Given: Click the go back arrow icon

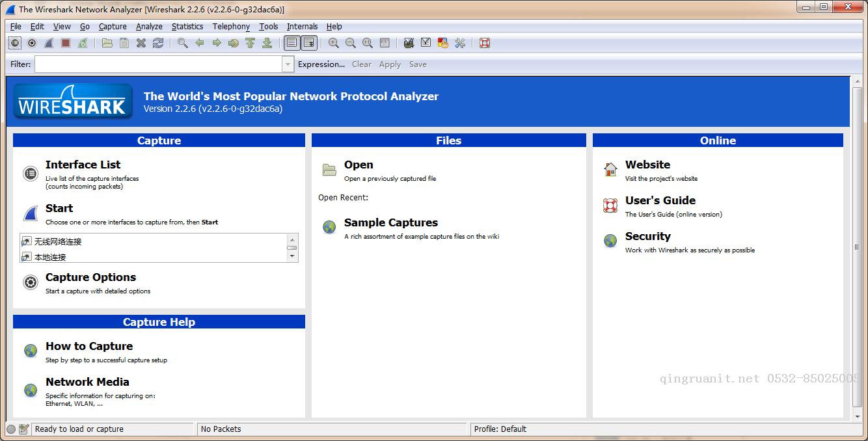Looking at the screenshot, I should tap(200, 43).
